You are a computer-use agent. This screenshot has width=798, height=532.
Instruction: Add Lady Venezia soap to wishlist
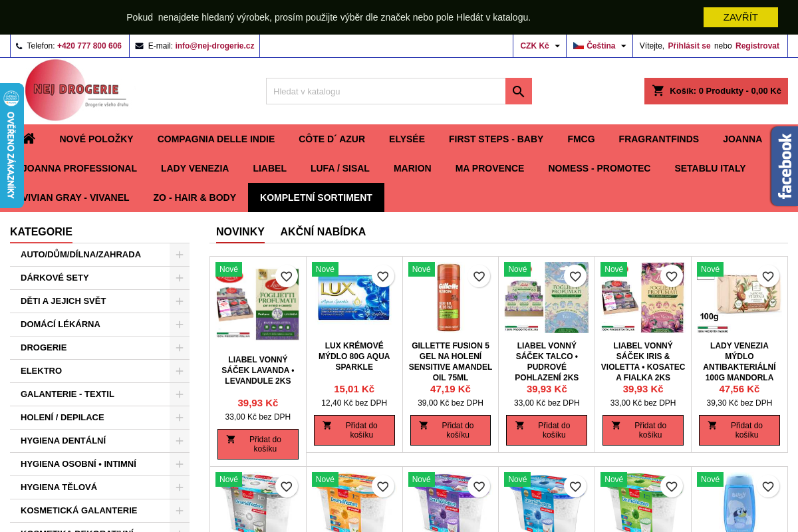click(768, 277)
